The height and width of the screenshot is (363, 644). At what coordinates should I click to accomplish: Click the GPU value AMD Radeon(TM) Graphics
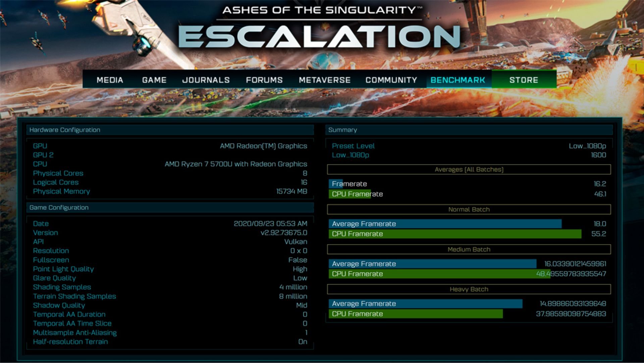[263, 146]
